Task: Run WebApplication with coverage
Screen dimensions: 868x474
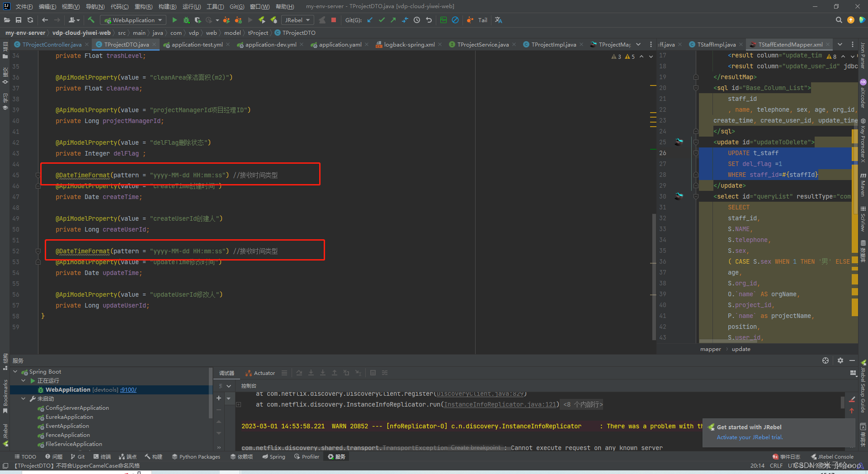Action: [x=198, y=20]
